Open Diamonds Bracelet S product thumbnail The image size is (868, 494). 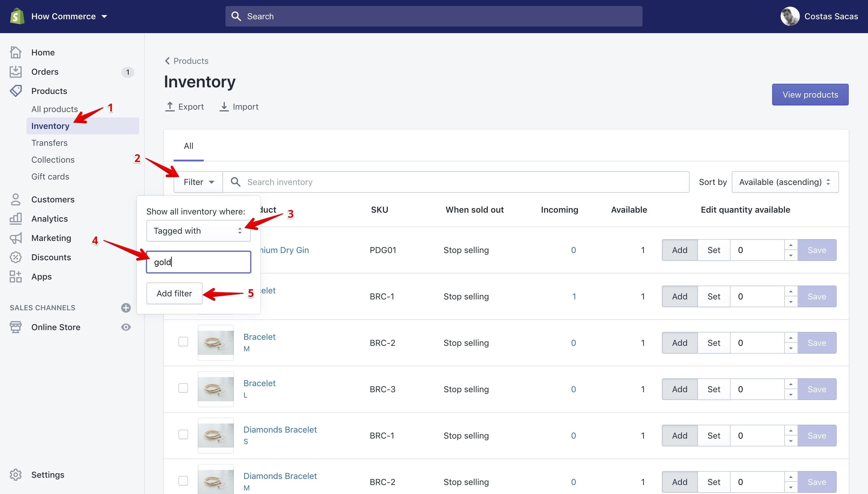point(215,436)
